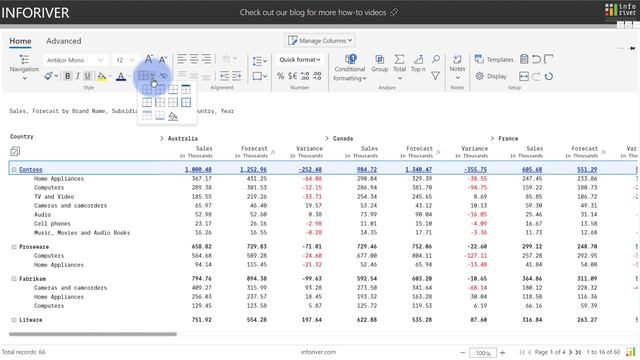This screenshot has height=360, width=640.
Task: Open the Total dropdown
Action: pos(400,68)
